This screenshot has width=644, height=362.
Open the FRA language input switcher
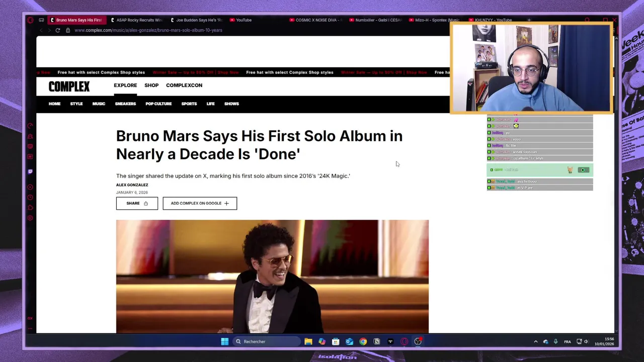568,341
